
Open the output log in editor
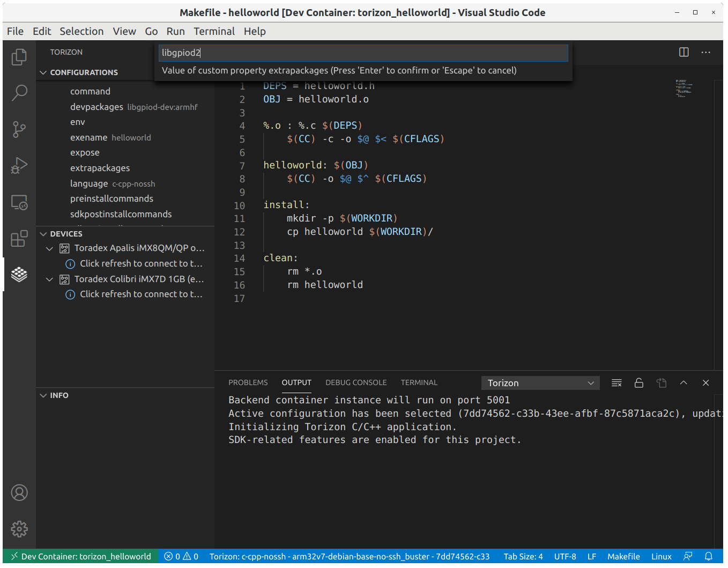click(x=662, y=383)
